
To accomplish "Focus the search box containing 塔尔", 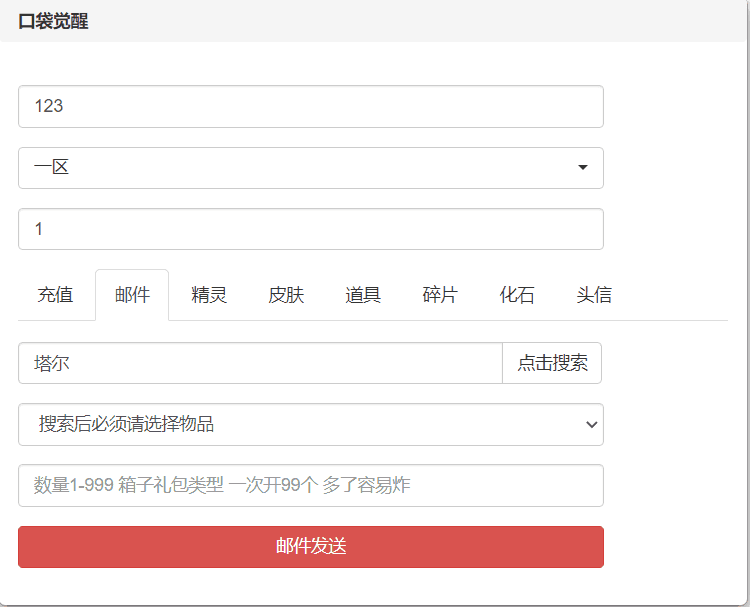I will point(260,363).
